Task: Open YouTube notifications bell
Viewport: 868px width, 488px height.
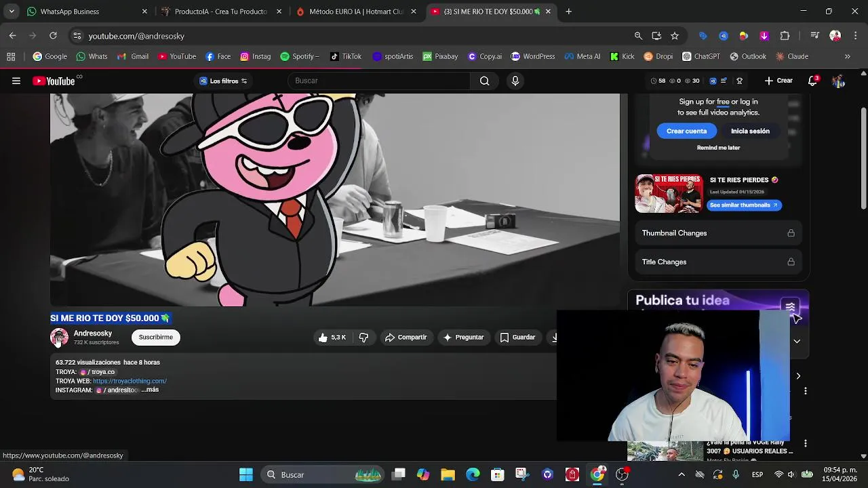Action: point(812,81)
